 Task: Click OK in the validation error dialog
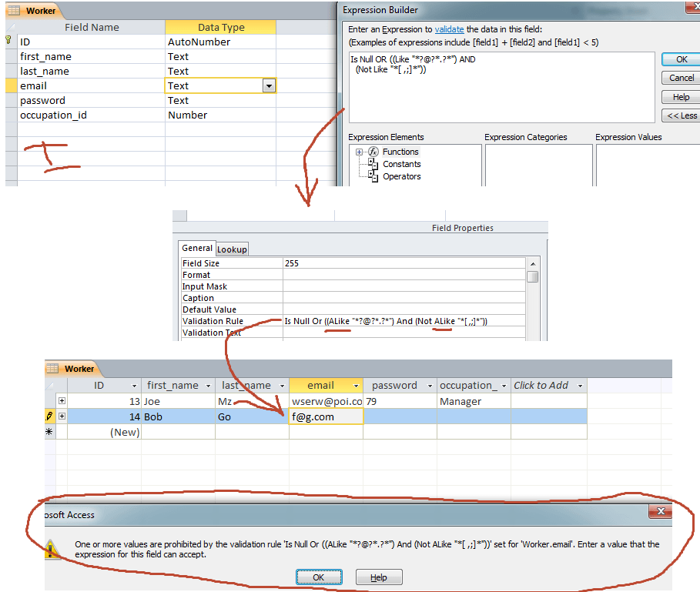point(319,577)
